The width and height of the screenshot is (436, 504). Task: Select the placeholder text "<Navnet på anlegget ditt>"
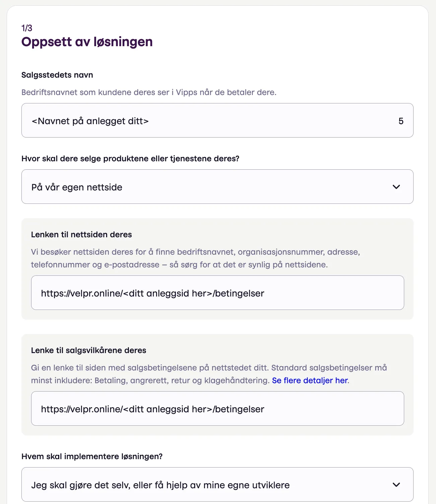(x=90, y=120)
